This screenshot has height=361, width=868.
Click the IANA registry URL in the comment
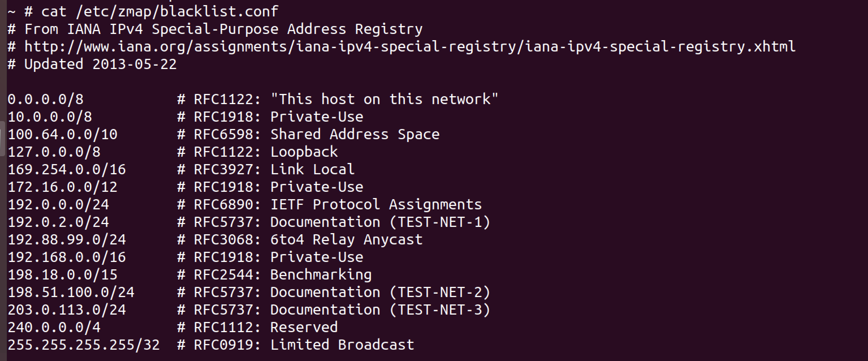tap(409, 47)
